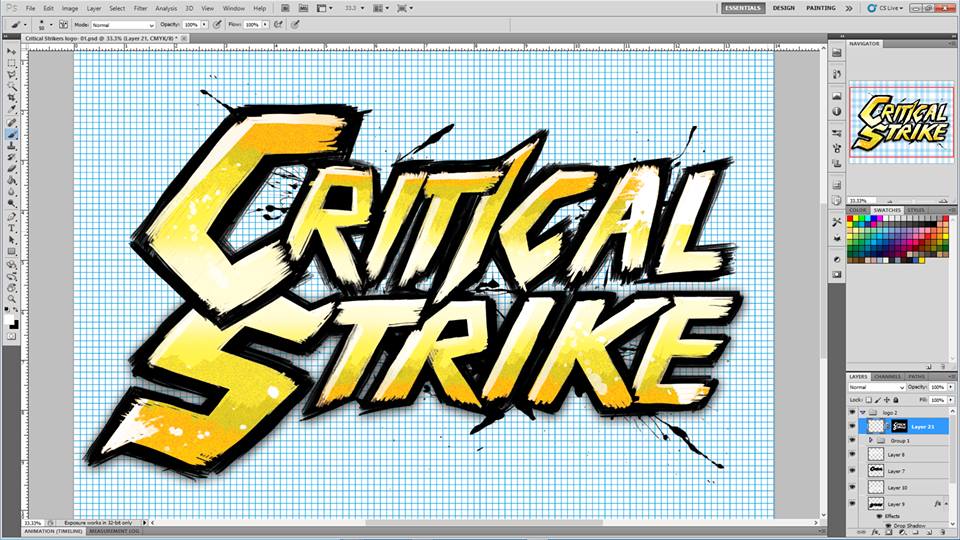Select the Clone Stamp tool
Viewport: 960px width, 540px height.
[x=12, y=146]
